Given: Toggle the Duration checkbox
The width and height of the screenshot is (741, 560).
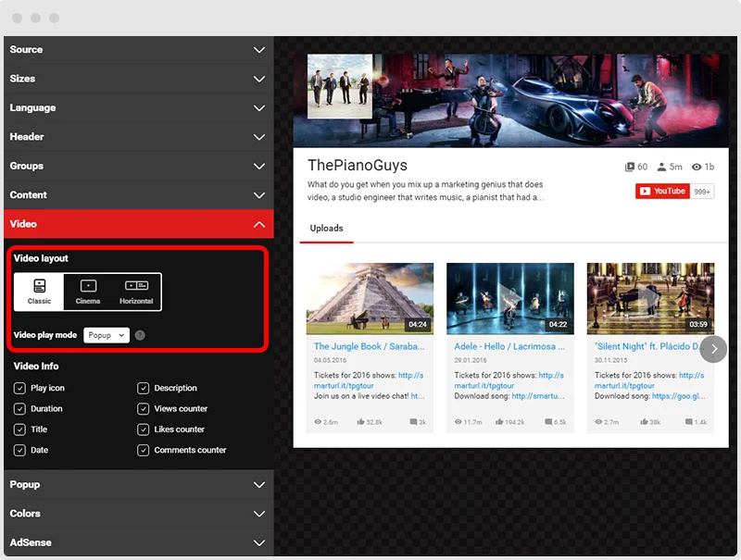Looking at the screenshot, I should pyautogui.click(x=19, y=409).
